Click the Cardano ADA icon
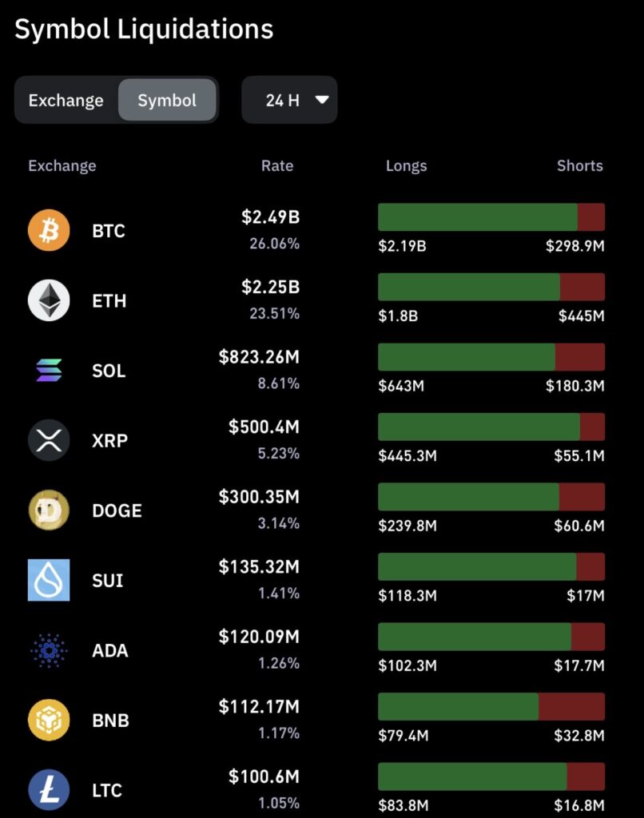 click(49, 650)
